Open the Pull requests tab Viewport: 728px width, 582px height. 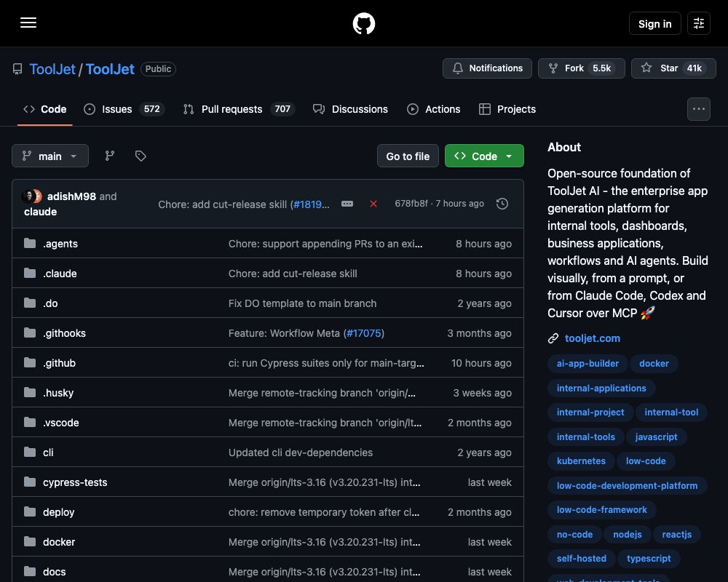tap(239, 109)
